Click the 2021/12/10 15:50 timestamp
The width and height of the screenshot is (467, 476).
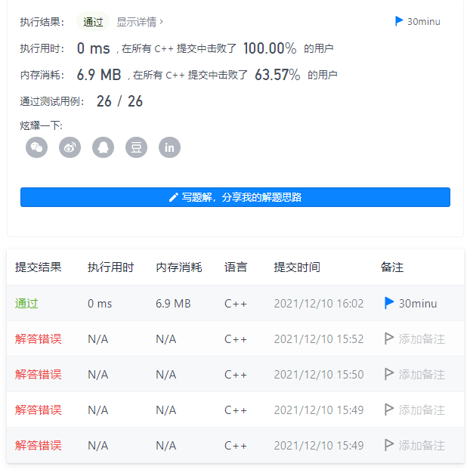coord(319,374)
